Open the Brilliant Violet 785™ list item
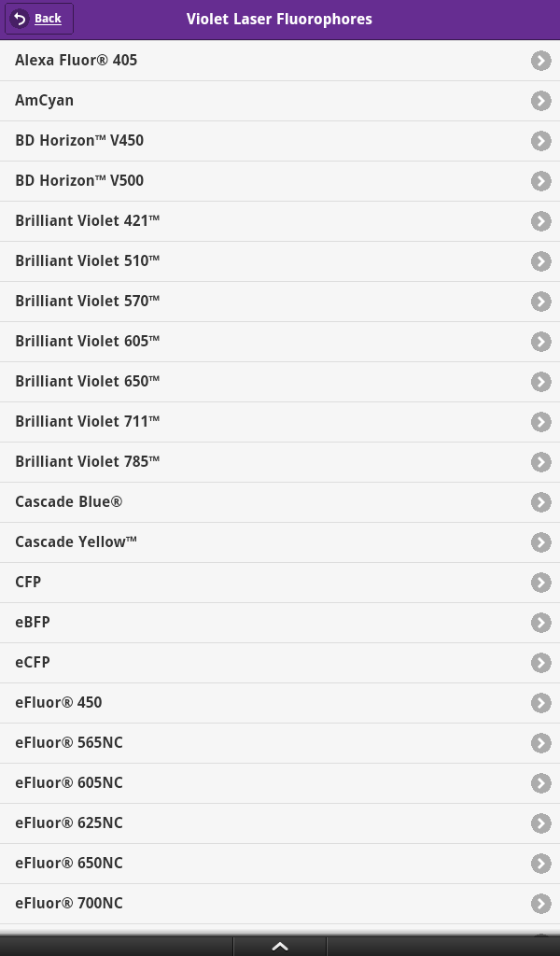The width and height of the screenshot is (560, 956). 88,462
